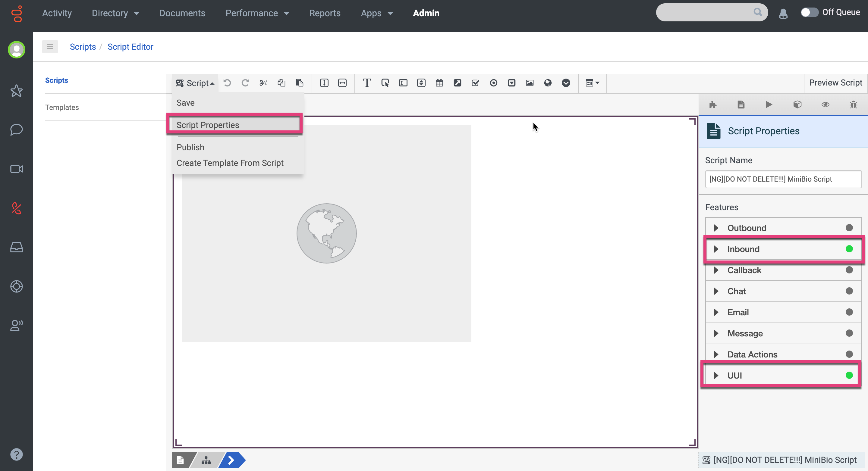The height and width of the screenshot is (471, 868).
Task: Insert an image component icon
Action: (530, 83)
